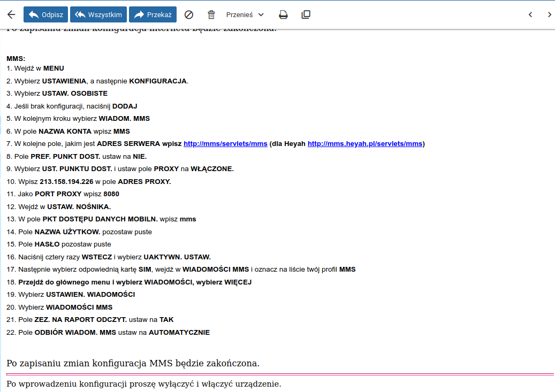Print the message with the printer icon

(284, 14)
